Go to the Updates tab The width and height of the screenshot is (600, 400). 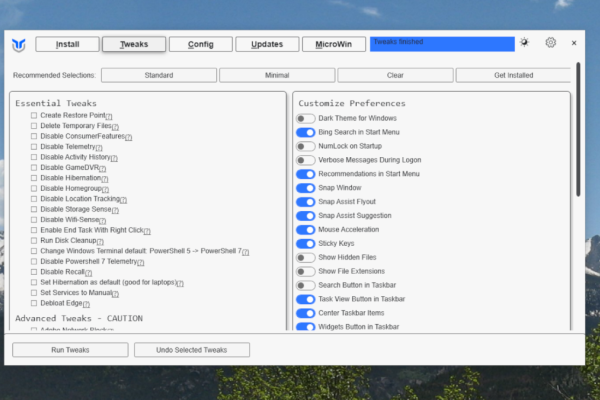click(267, 44)
